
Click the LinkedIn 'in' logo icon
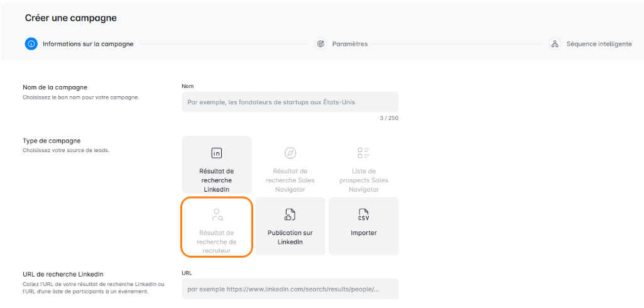coord(216,153)
